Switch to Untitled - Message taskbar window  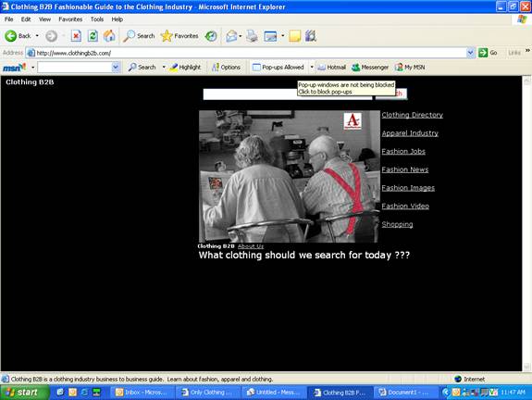pyautogui.click(x=274, y=393)
